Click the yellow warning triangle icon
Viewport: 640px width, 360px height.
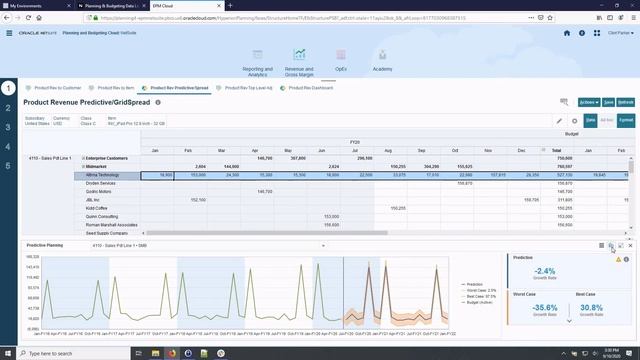click(x=618, y=259)
